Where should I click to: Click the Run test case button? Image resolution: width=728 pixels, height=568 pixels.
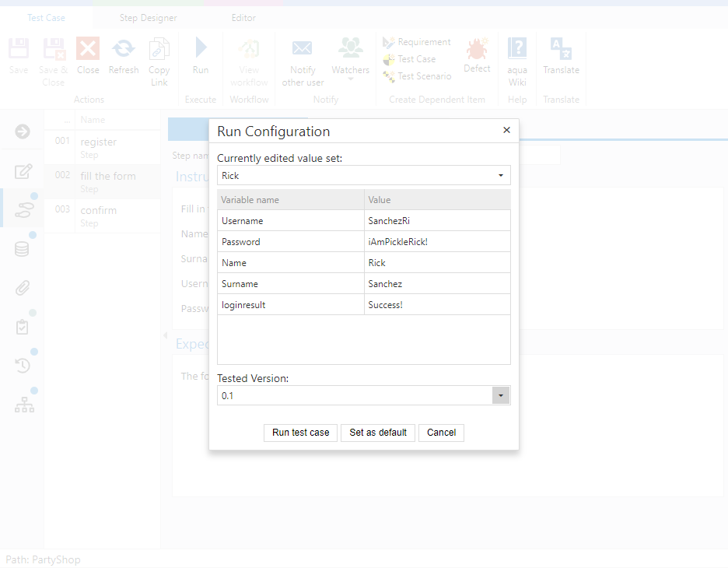coord(300,433)
